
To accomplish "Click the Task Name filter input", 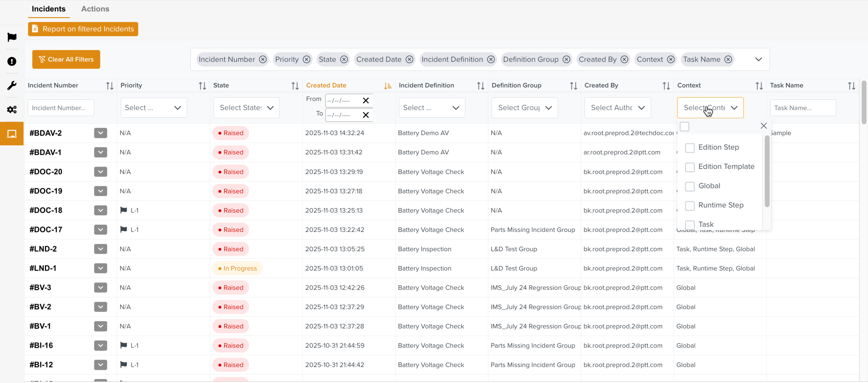I will point(802,108).
